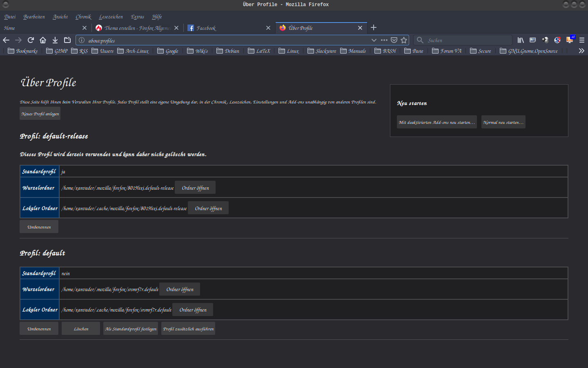Image resolution: width=588 pixels, height=368 pixels.
Task: Expand the URL bar history dropdown
Action: coord(374,40)
